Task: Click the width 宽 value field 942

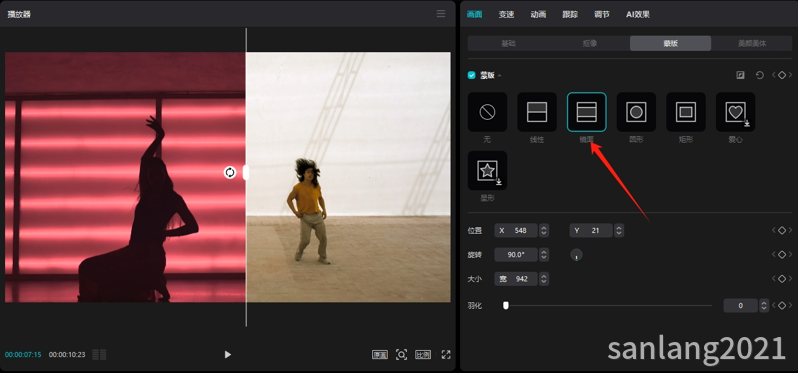Action: tap(516, 279)
